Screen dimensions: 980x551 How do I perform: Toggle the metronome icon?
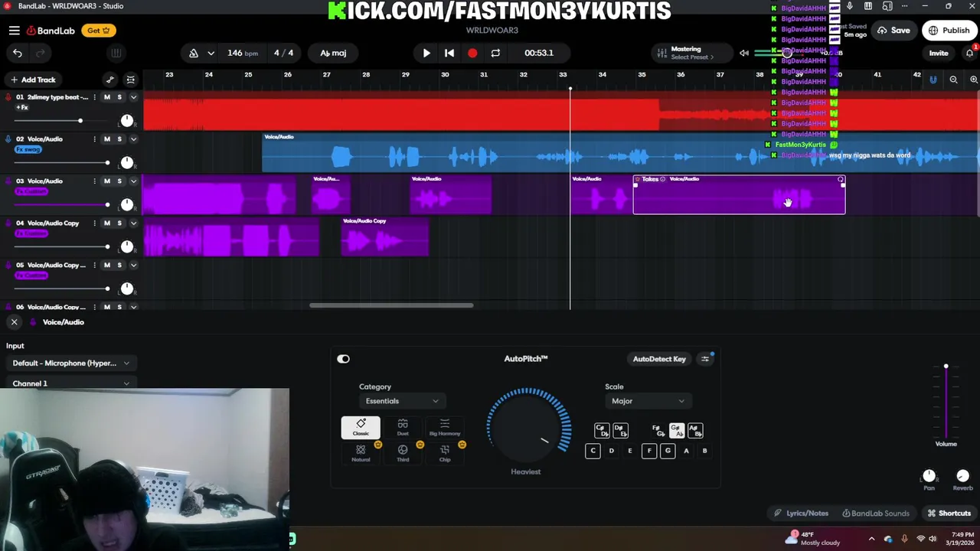(194, 53)
